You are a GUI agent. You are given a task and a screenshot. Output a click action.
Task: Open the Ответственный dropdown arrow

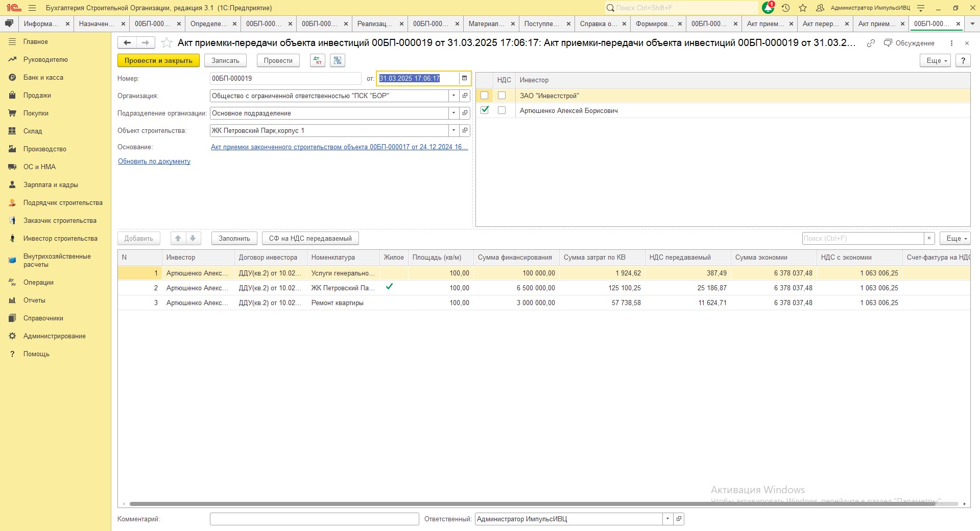click(667, 519)
